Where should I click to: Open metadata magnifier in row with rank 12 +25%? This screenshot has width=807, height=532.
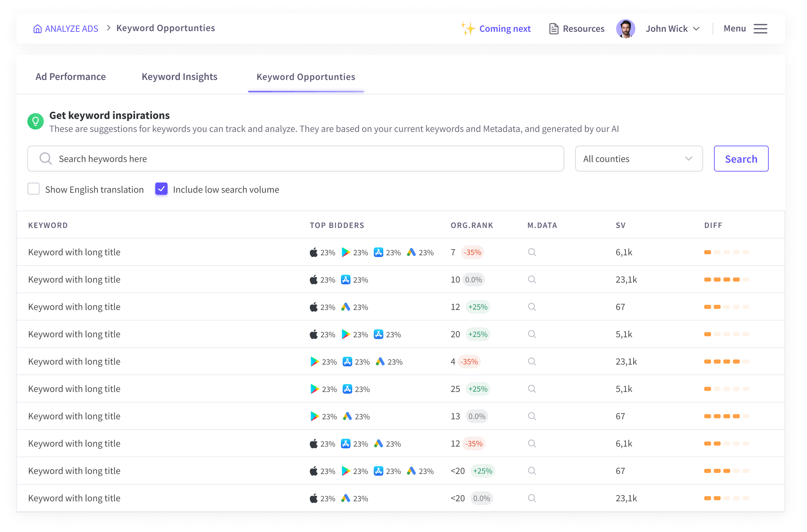(532, 307)
